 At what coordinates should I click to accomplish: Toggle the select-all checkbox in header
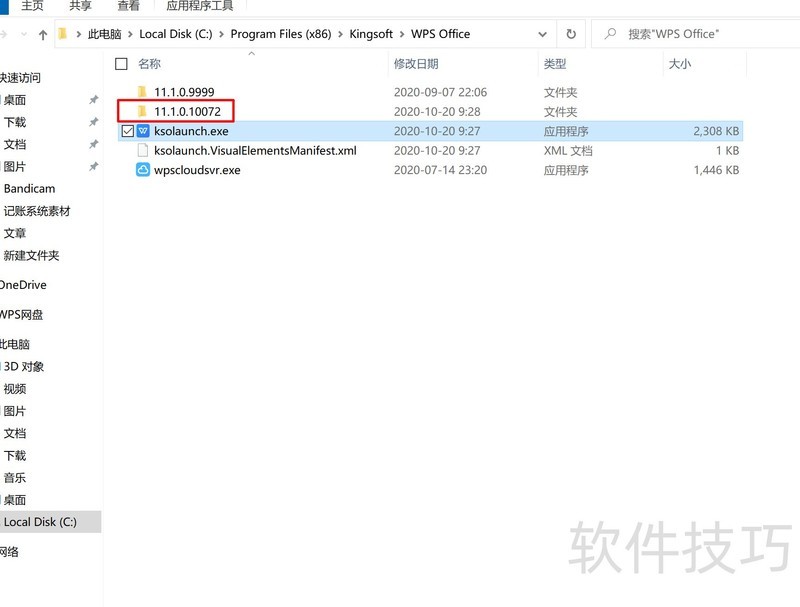121,64
